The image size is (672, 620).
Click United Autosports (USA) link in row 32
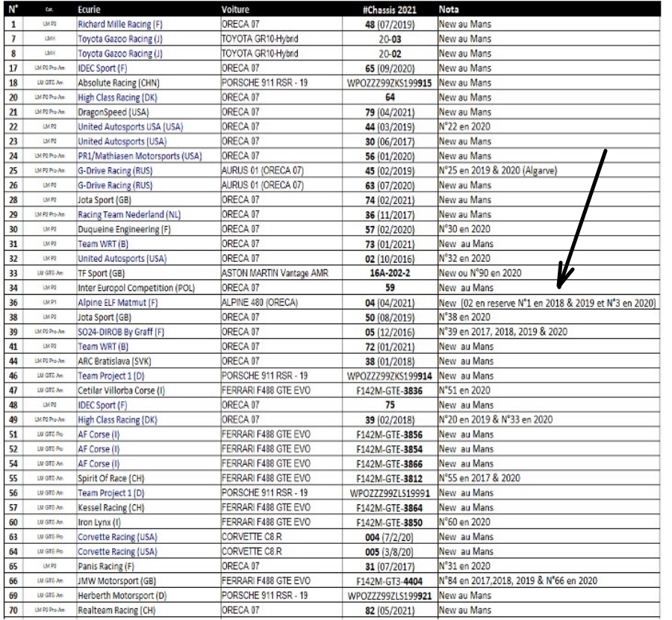tap(122, 259)
